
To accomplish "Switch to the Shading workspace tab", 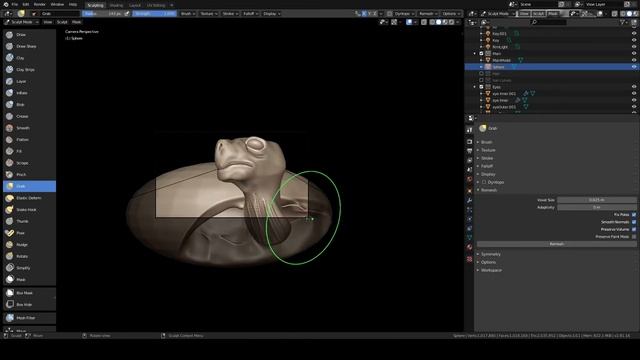I will click(x=116, y=5).
